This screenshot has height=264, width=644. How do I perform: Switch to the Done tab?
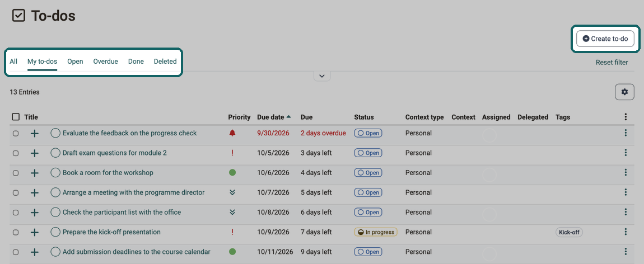click(136, 62)
